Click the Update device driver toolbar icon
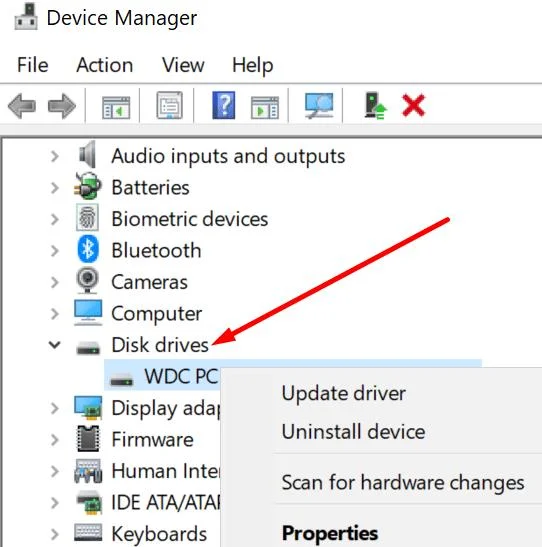Image resolution: width=542 pixels, height=547 pixels. click(x=375, y=106)
